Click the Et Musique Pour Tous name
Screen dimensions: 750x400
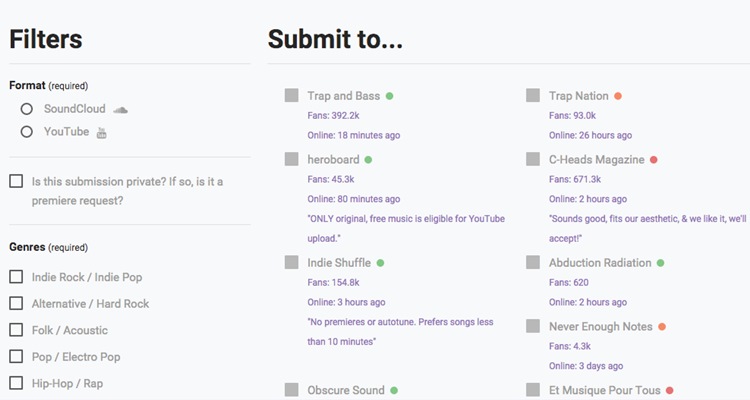603,390
